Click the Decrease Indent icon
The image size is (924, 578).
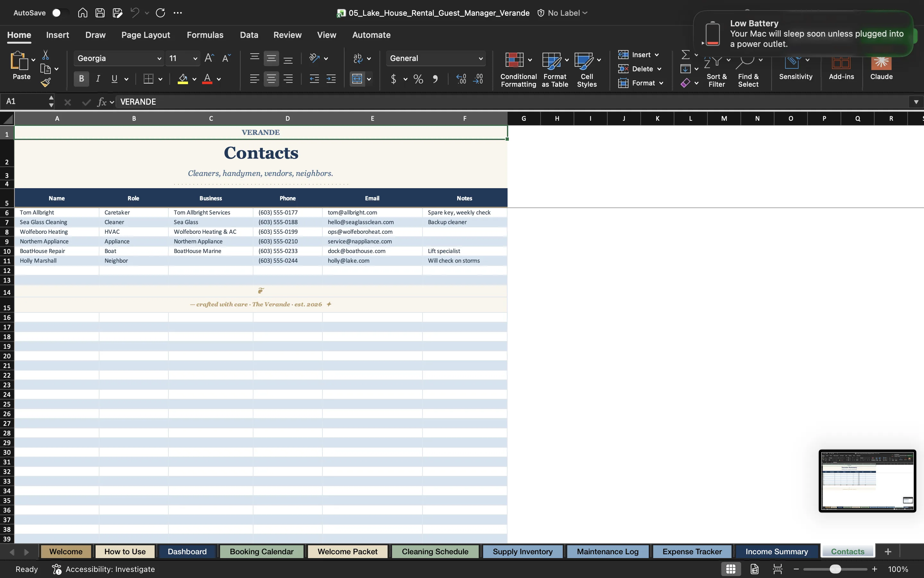tap(314, 79)
